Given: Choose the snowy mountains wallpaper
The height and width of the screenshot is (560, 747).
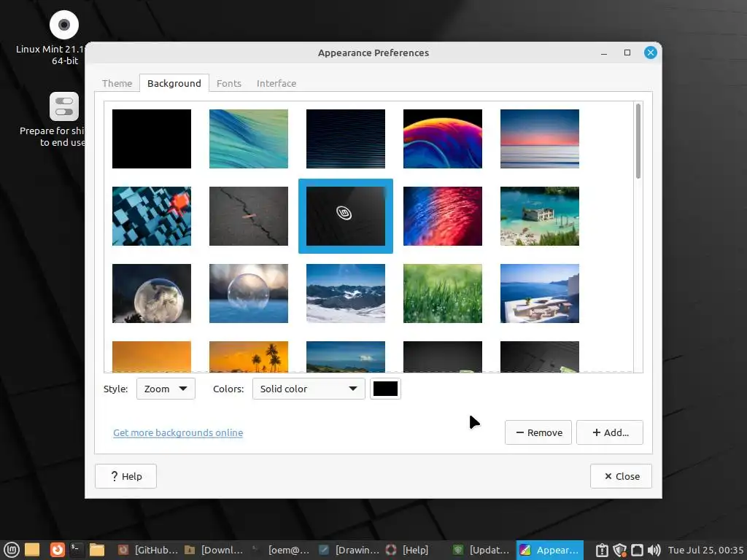Looking at the screenshot, I should coord(345,293).
